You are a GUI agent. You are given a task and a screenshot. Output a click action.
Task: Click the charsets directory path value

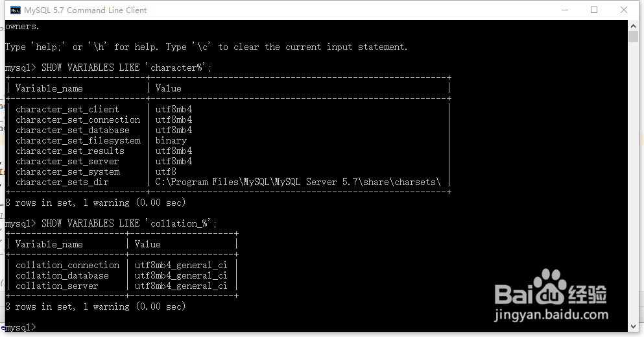298,182
